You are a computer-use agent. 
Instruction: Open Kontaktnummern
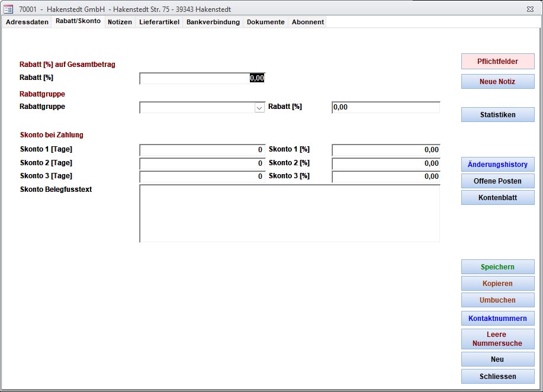497,319
